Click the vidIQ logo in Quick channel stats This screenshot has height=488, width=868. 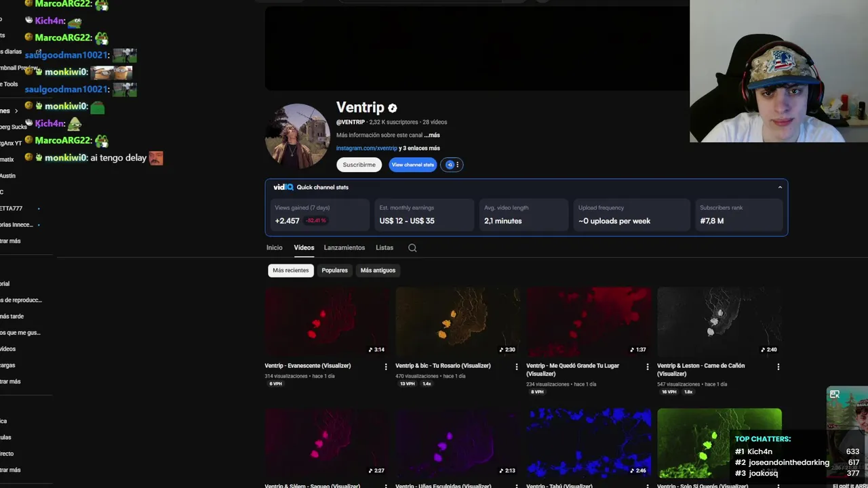283,187
